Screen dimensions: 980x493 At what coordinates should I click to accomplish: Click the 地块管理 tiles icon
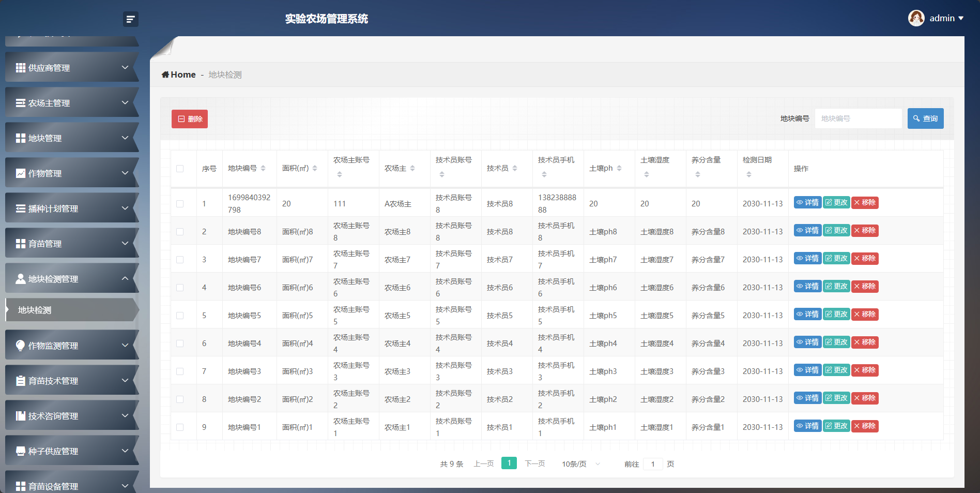coord(21,138)
